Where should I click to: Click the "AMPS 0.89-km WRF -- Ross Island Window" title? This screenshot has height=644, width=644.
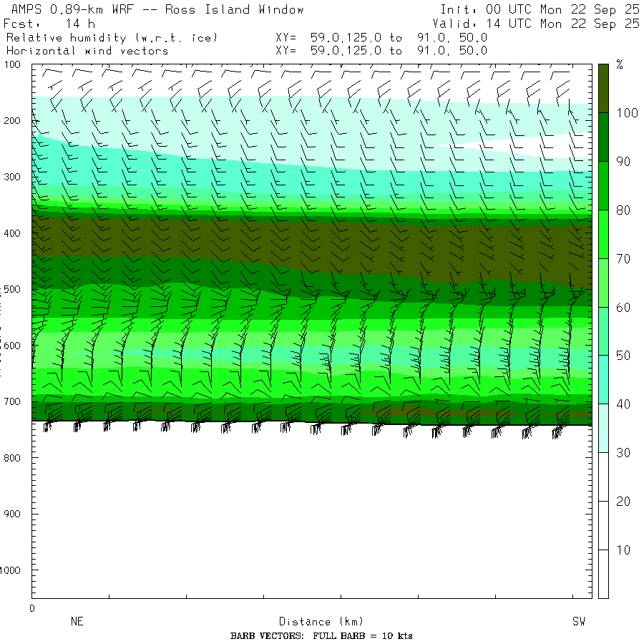click(157, 9)
